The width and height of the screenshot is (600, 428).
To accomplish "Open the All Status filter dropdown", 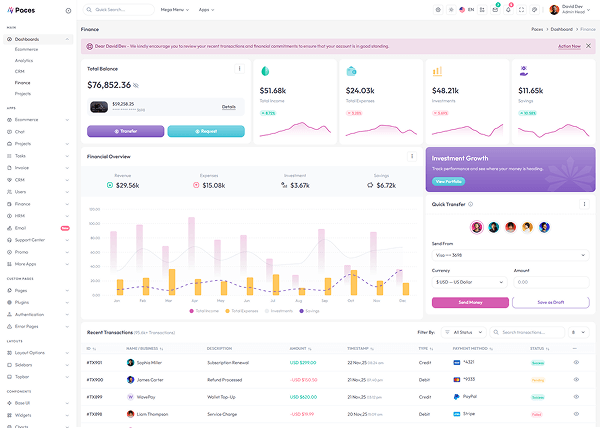I will (468, 332).
